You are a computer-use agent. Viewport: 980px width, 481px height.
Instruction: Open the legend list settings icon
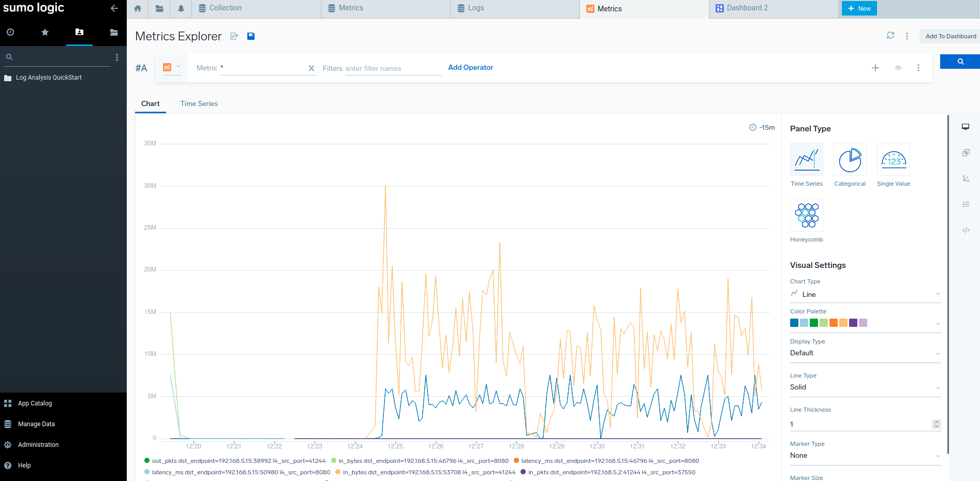click(966, 204)
